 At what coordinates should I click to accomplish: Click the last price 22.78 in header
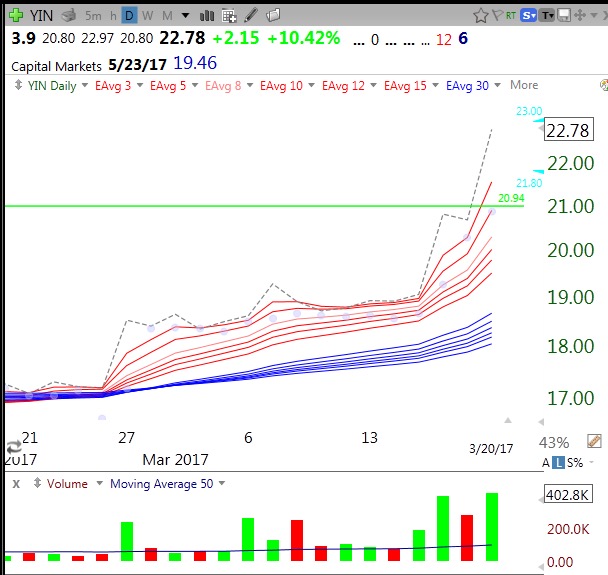tap(182, 38)
